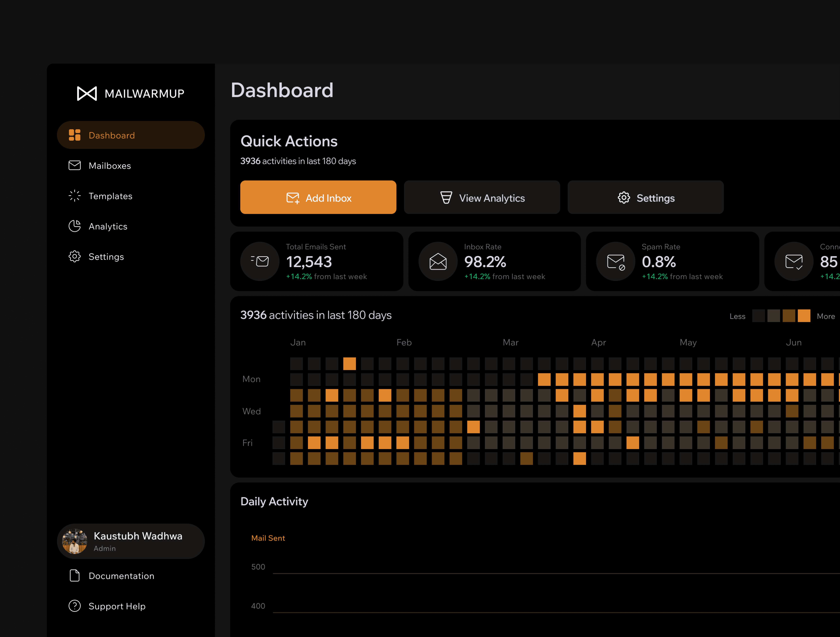Viewport: 840px width, 637px height.
Task: Click the View Analytics button
Action: tap(482, 197)
